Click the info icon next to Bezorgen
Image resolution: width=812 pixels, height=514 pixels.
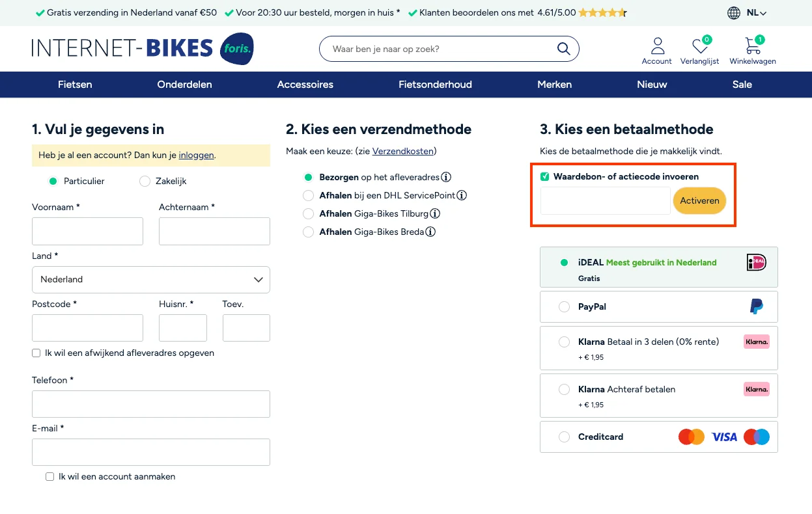(447, 176)
